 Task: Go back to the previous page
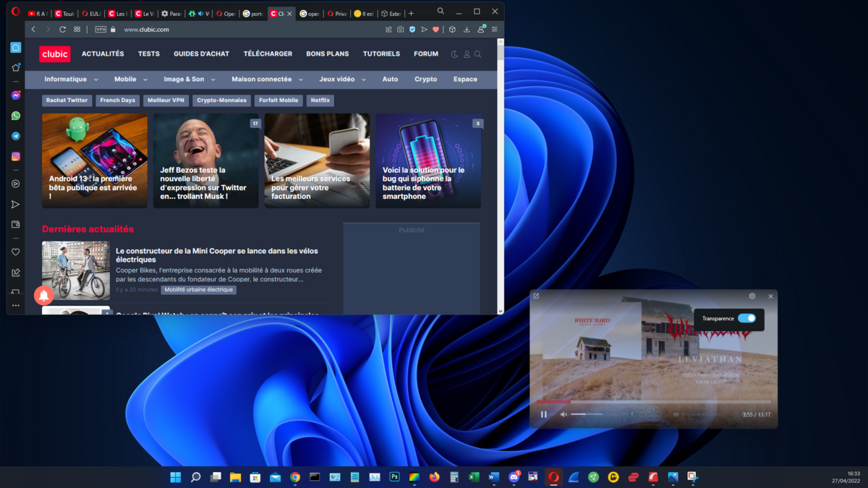click(33, 30)
